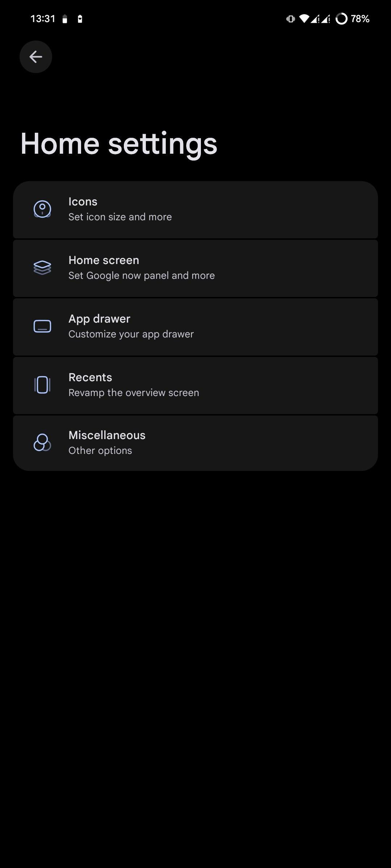Open the Miscellaneous settings entry
This screenshot has width=391, height=868.
coord(195,443)
